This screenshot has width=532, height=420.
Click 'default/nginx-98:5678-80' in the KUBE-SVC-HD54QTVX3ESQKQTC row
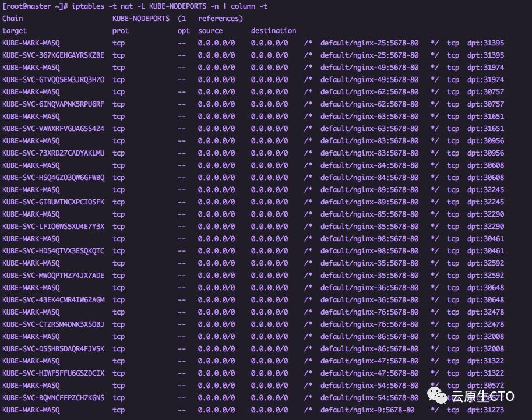pyautogui.click(x=369, y=250)
